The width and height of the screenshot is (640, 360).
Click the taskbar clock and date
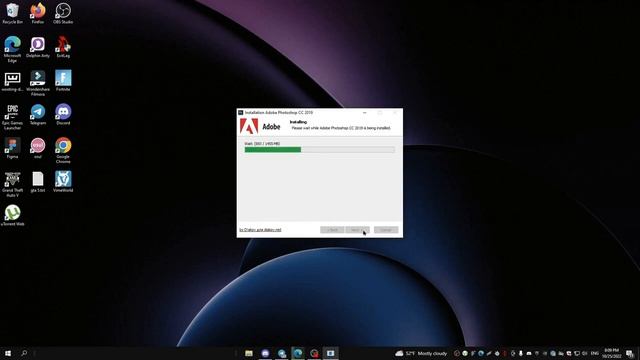click(611, 353)
